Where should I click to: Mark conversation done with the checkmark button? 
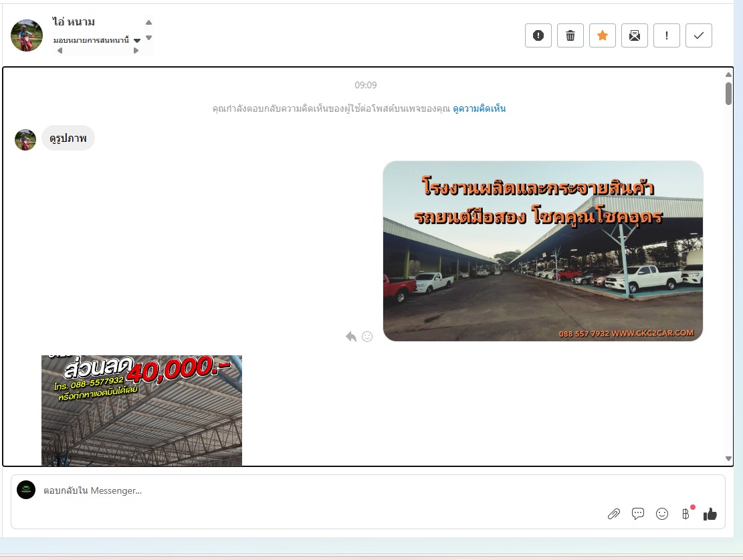click(699, 35)
